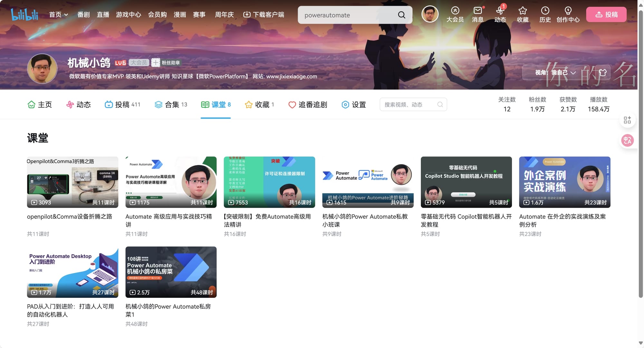The image size is (644, 348).
Task: Click the search magnifier icon in header
Action: point(402,15)
